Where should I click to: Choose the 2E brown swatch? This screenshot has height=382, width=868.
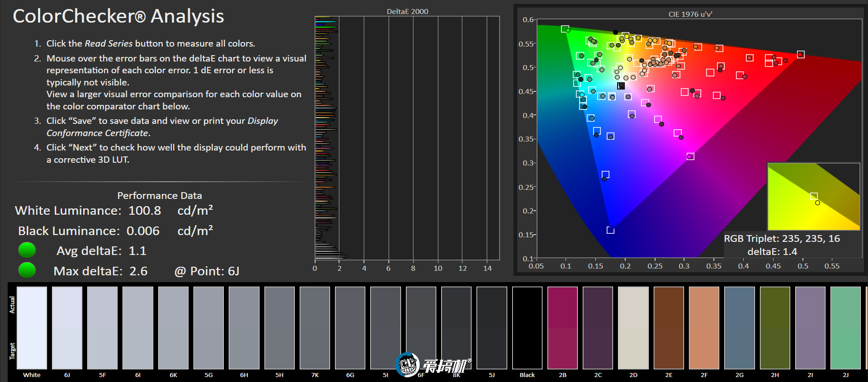[x=669, y=328]
